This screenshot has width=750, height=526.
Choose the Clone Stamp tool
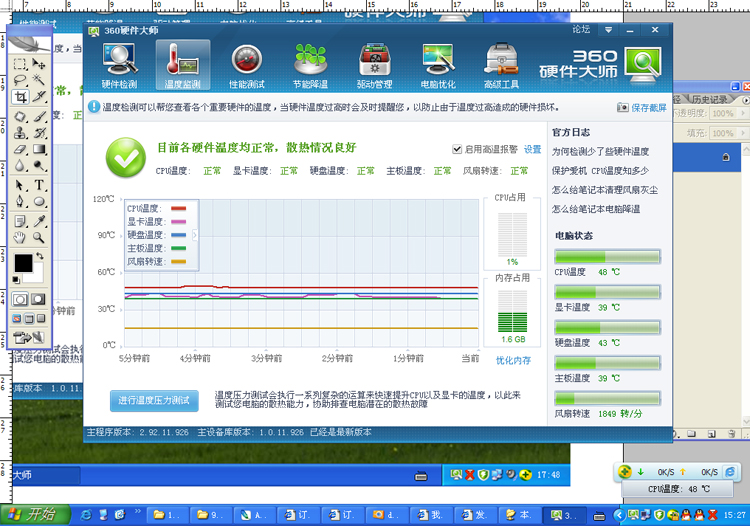coord(20,132)
